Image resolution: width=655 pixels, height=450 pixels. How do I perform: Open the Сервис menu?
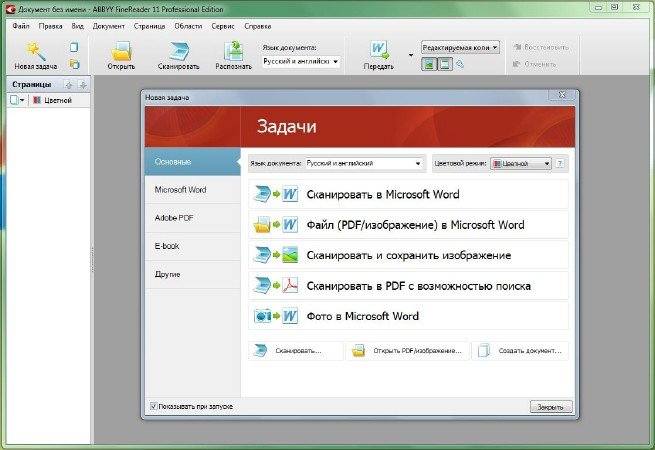click(x=223, y=26)
